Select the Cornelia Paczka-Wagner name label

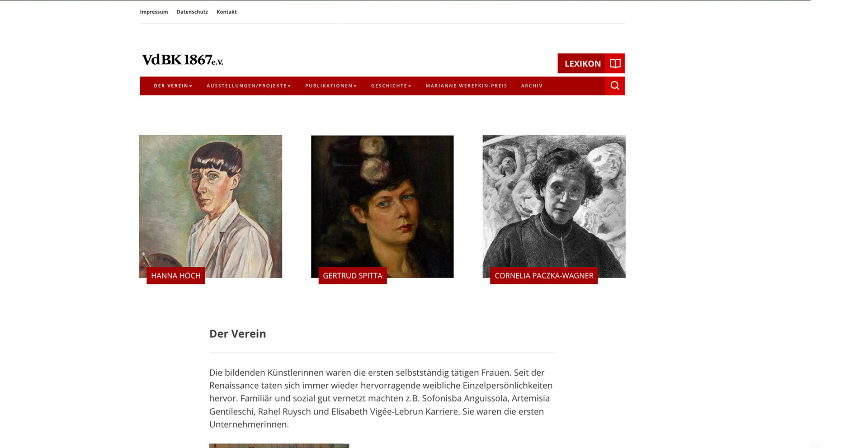pyautogui.click(x=544, y=276)
